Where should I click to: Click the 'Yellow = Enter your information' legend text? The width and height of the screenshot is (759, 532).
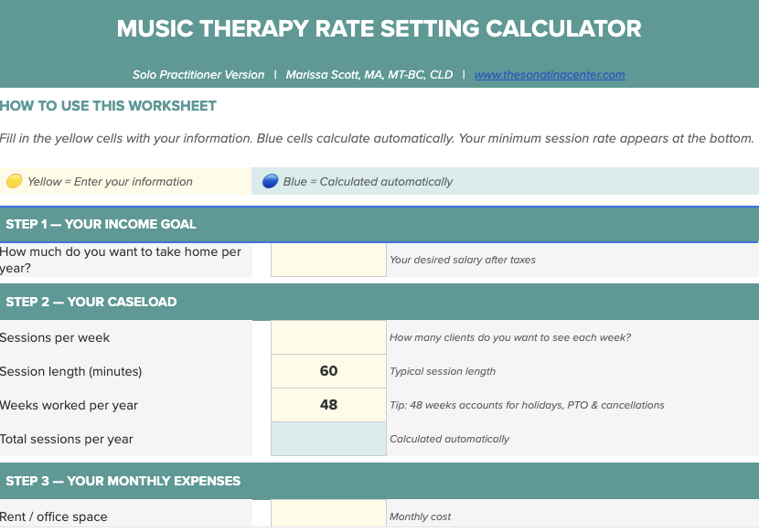tap(110, 181)
